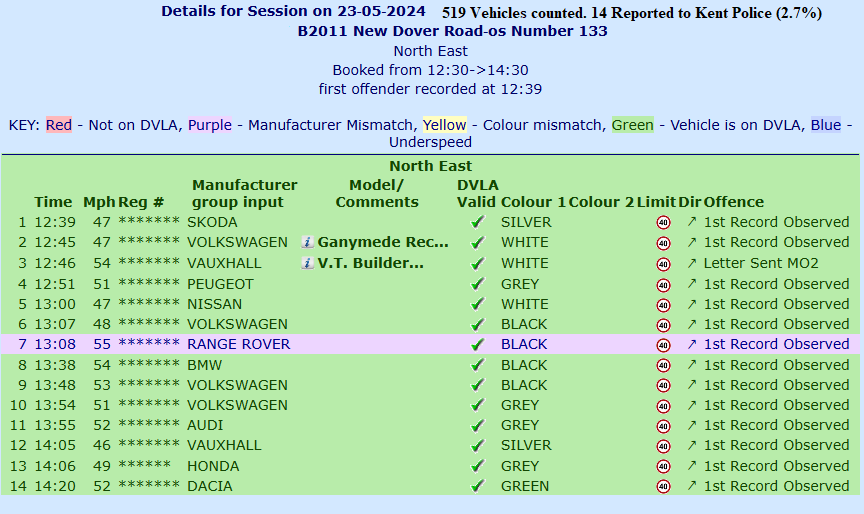This screenshot has height=514, width=864.
Task: Click the Blue key swatch label
Action: click(826, 125)
